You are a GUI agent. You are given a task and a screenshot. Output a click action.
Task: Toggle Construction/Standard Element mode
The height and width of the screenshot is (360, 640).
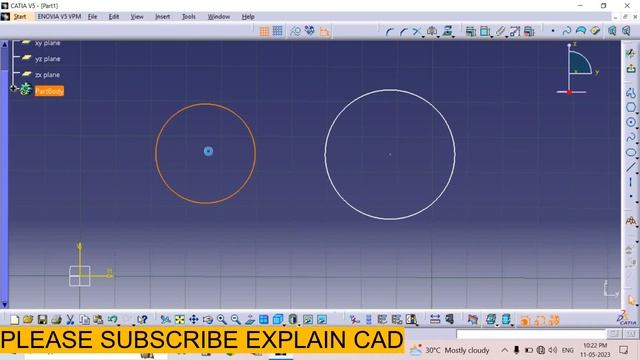point(295,31)
